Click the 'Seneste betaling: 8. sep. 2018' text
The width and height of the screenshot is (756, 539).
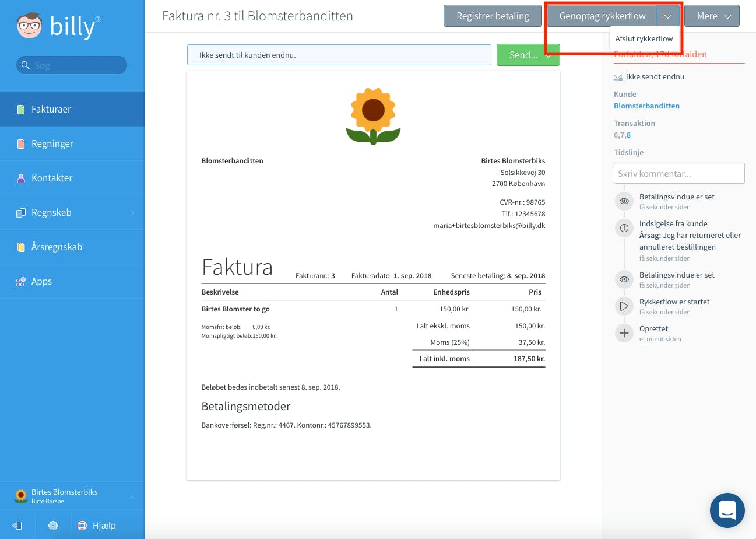[x=498, y=276]
